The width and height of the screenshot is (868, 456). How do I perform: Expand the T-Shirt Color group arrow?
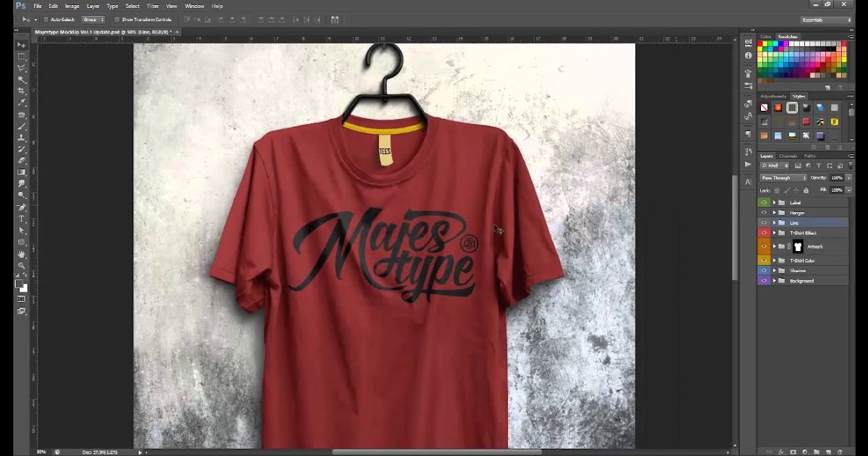[x=775, y=261]
